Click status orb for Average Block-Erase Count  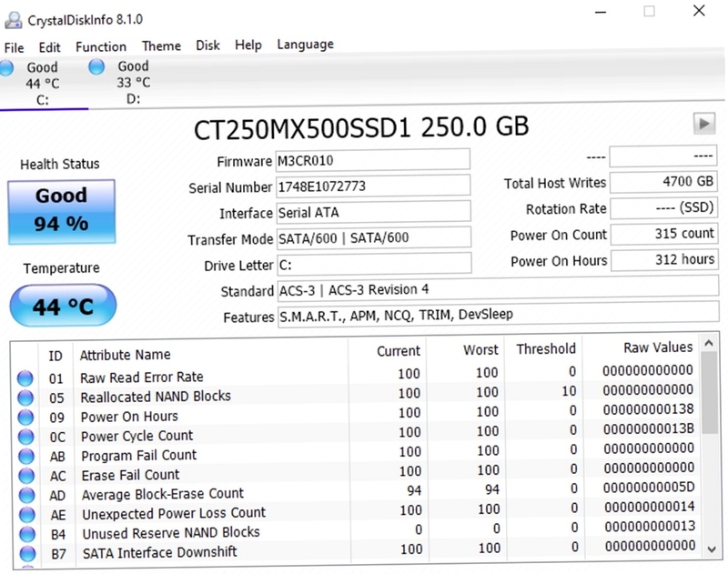pyautogui.click(x=26, y=495)
